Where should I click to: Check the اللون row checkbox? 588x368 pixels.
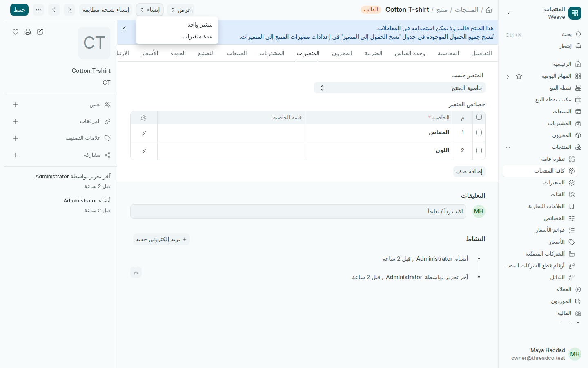(479, 150)
